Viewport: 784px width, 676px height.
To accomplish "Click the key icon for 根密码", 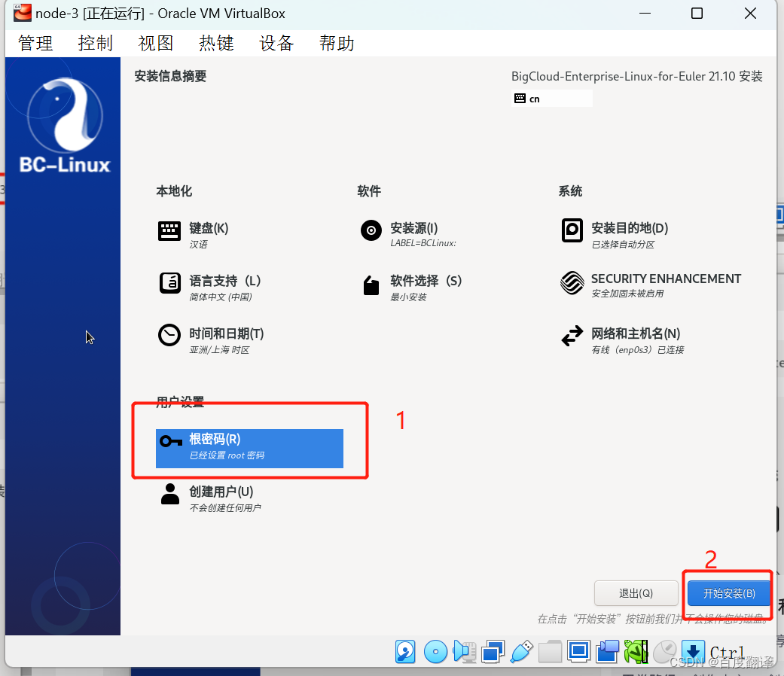I will click(171, 441).
